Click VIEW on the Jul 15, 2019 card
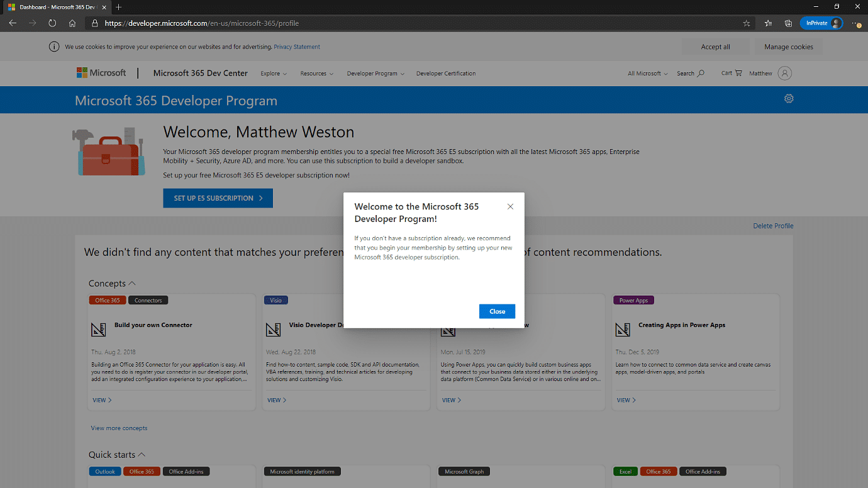This screenshot has height=488, width=868. coord(451,400)
